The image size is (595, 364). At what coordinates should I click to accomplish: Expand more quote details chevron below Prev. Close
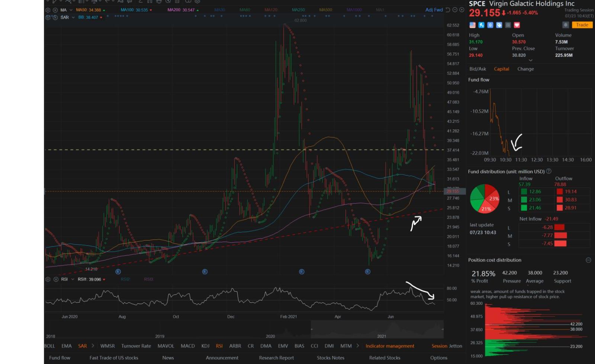[x=531, y=60]
